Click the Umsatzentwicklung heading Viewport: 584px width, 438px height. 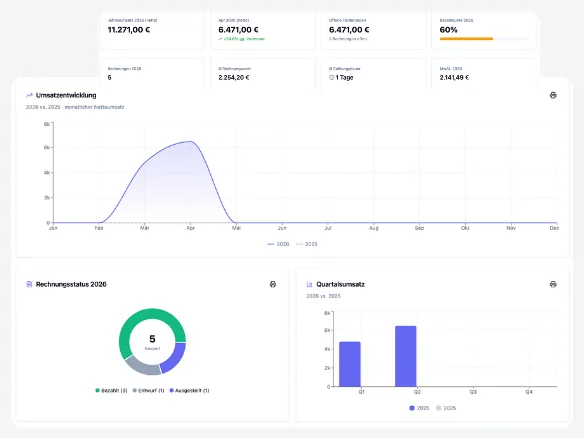tap(66, 95)
